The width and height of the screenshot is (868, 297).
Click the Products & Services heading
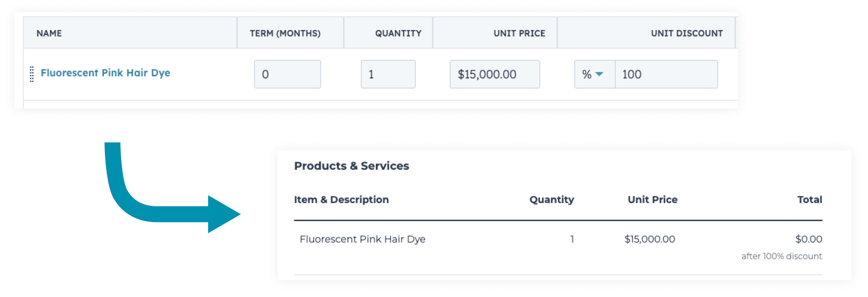click(351, 166)
